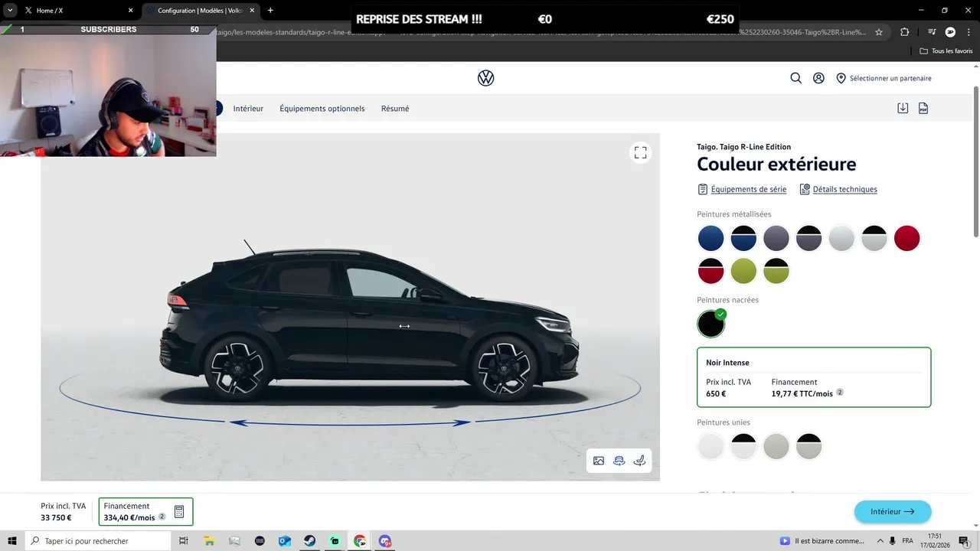Open the Financement 334,40 €/mois box

click(x=145, y=512)
